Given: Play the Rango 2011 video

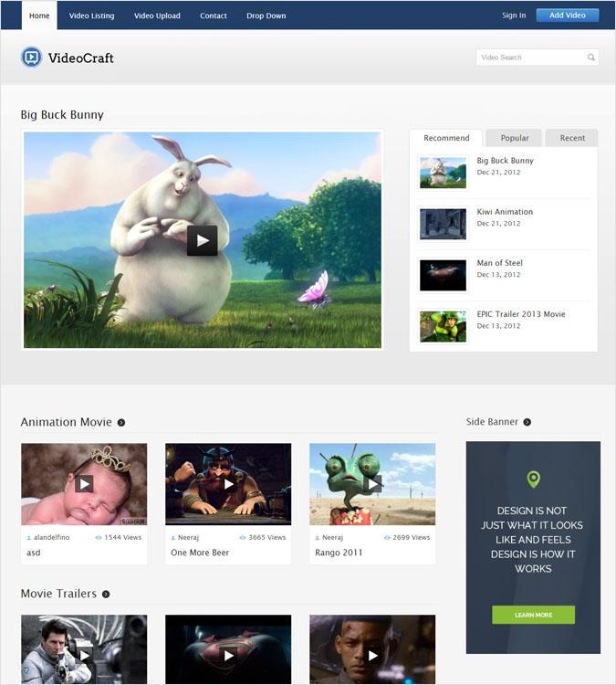Looking at the screenshot, I should [x=372, y=484].
